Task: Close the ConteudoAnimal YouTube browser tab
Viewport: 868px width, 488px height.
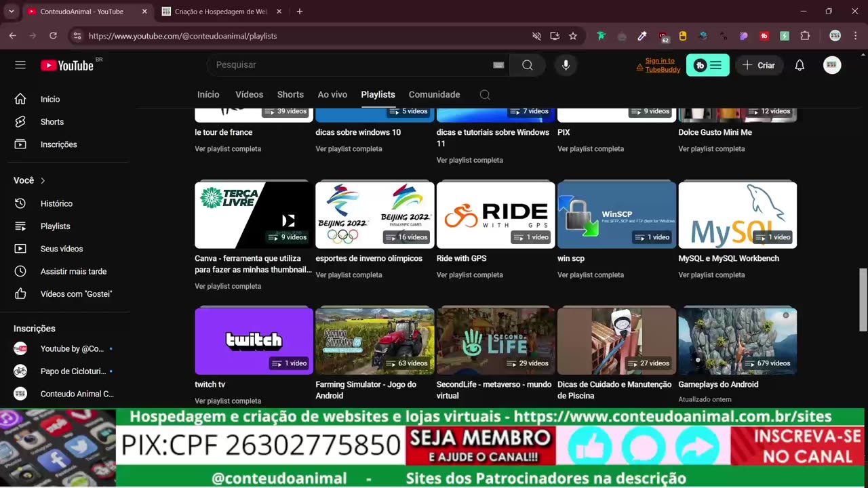Action: 144,12
